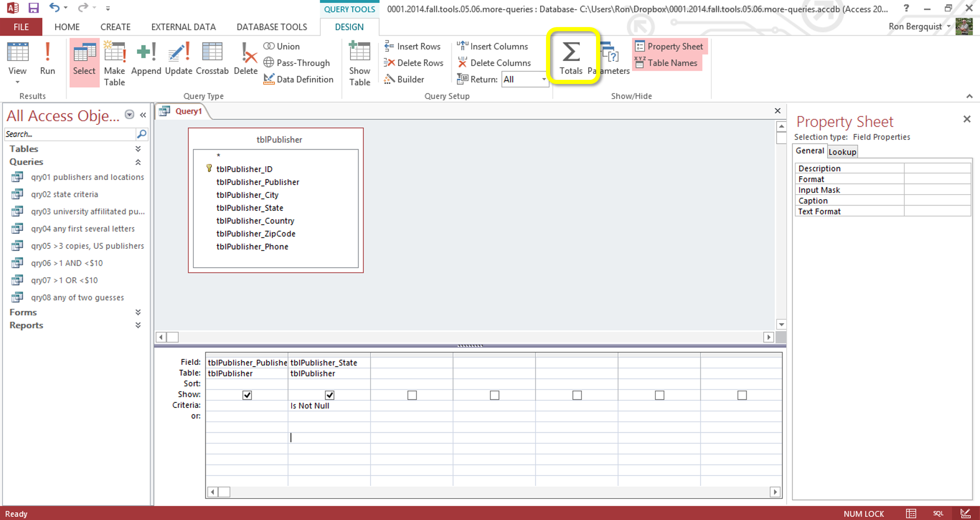
Task: Open the Lookup tab in Property Sheet
Action: tap(842, 152)
